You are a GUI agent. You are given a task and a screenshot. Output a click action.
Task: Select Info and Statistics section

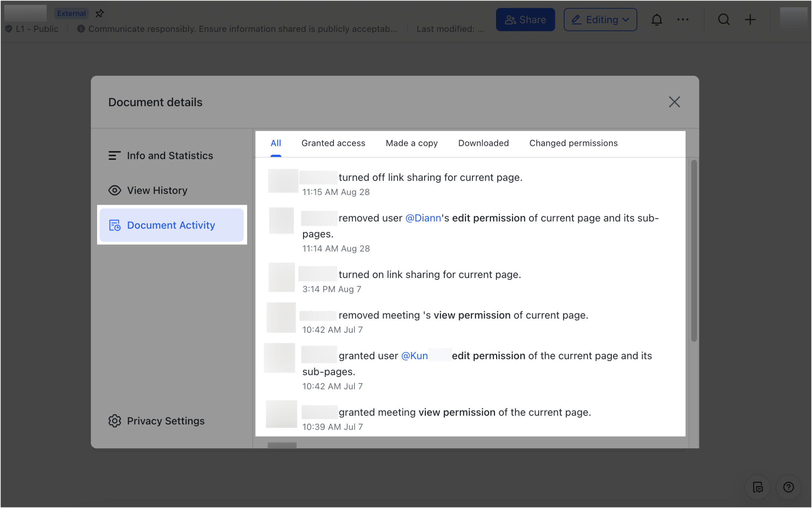[170, 155]
